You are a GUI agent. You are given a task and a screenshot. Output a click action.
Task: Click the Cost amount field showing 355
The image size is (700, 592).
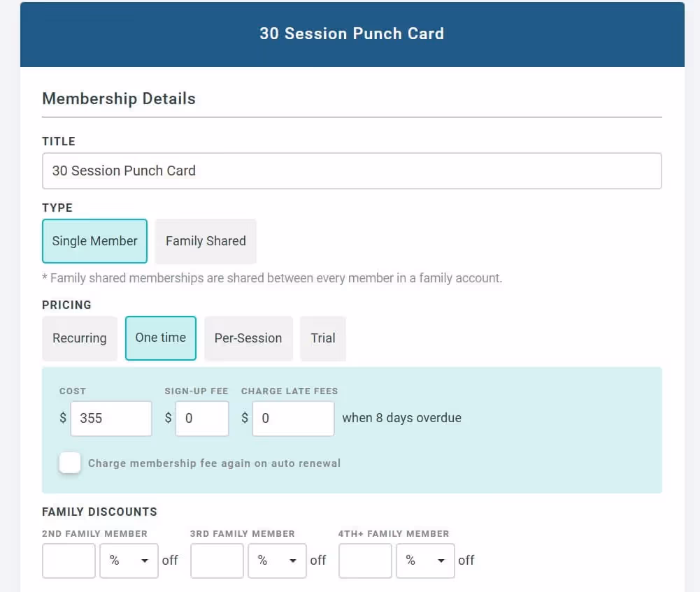110,418
